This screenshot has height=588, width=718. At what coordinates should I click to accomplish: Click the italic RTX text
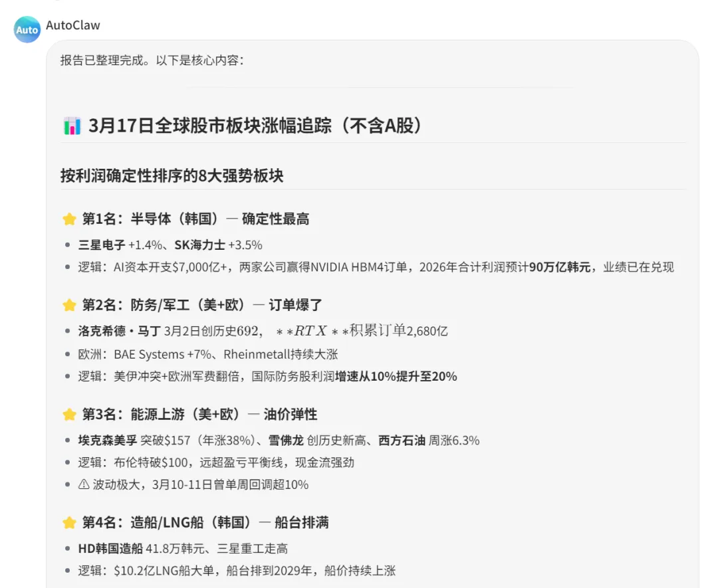click(x=310, y=331)
